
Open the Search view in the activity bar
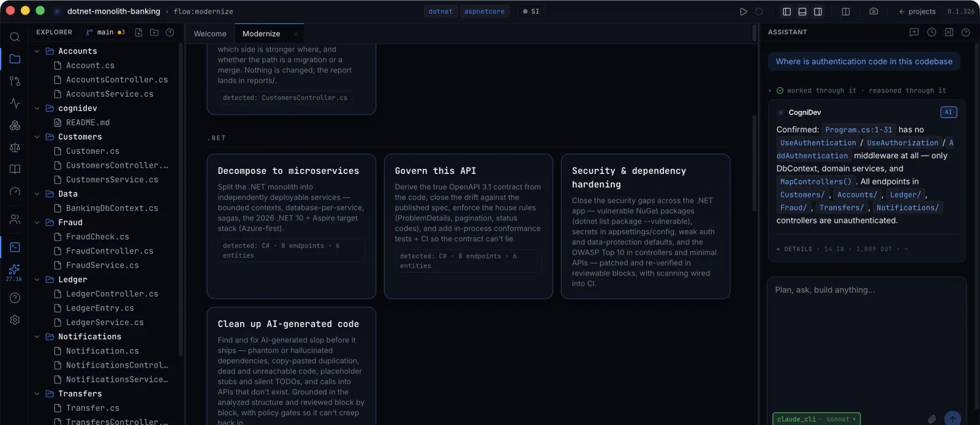[15, 37]
